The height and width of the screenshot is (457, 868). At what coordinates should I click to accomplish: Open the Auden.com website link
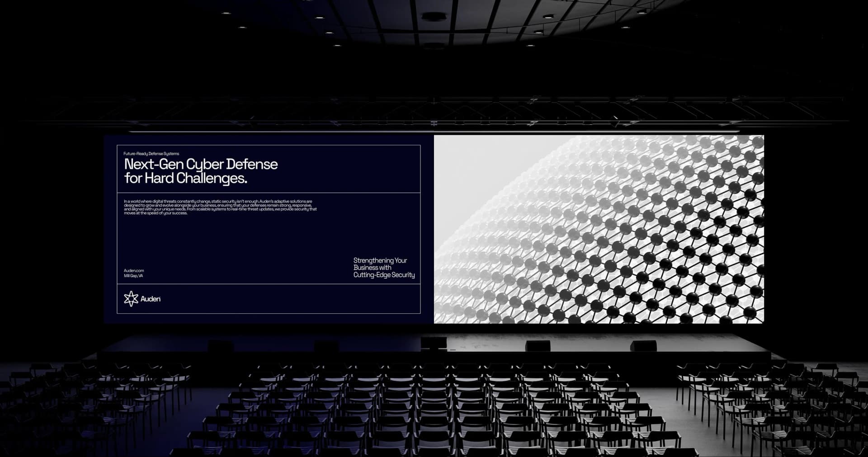pyautogui.click(x=134, y=270)
